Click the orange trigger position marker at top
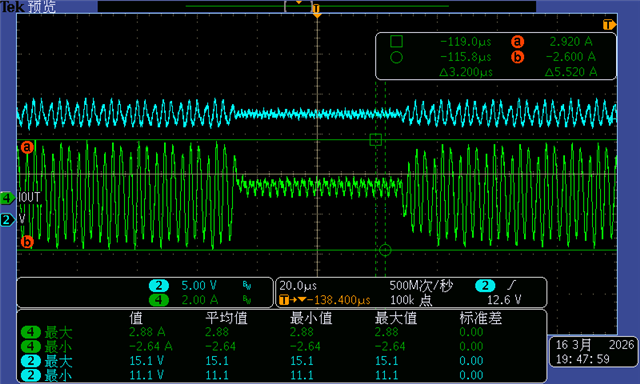Viewport: 640px width, 384px height. click(x=317, y=11)
